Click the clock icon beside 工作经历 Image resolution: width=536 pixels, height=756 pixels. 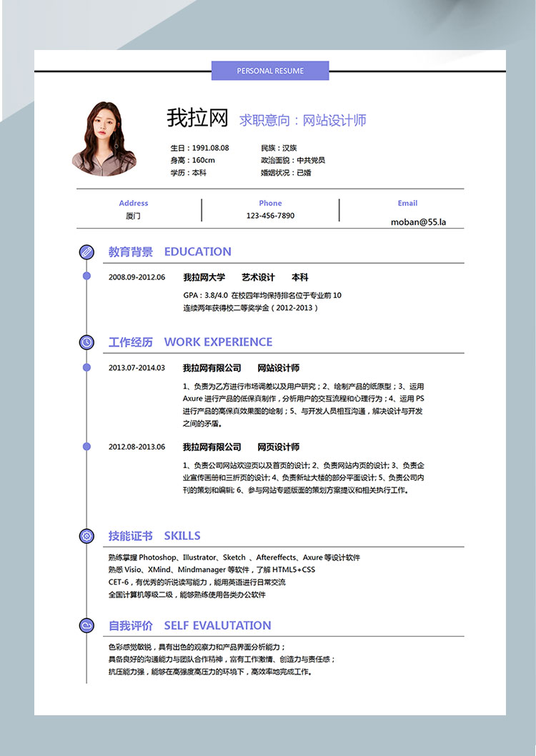click(x=86, y=342)
